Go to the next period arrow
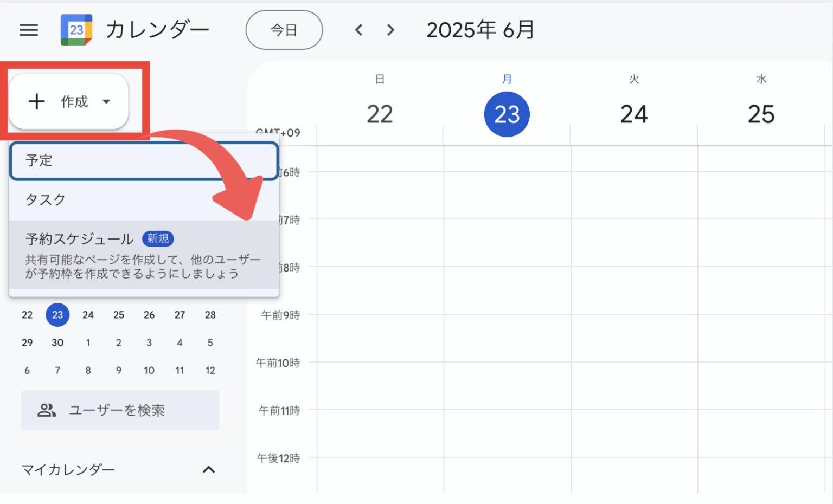 tap(390, 30)
